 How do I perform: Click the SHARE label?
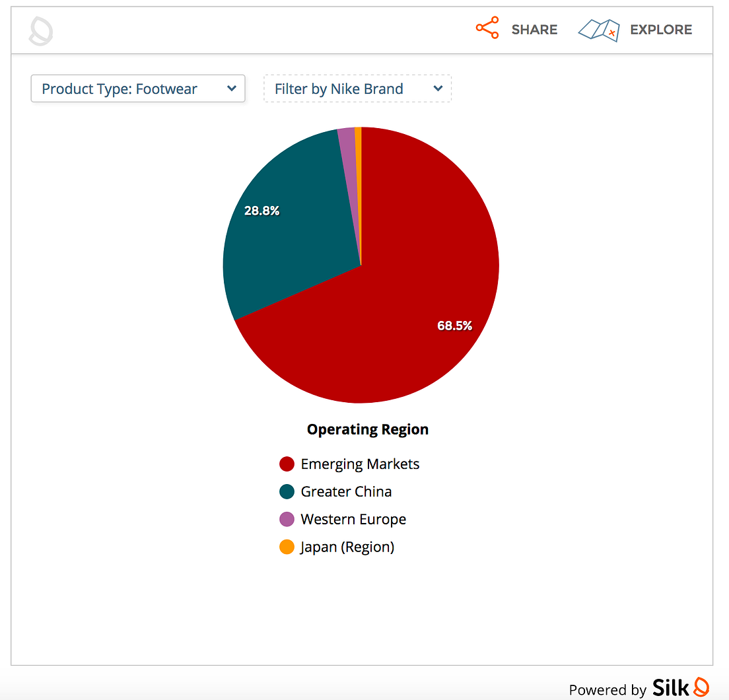[534, 29]
